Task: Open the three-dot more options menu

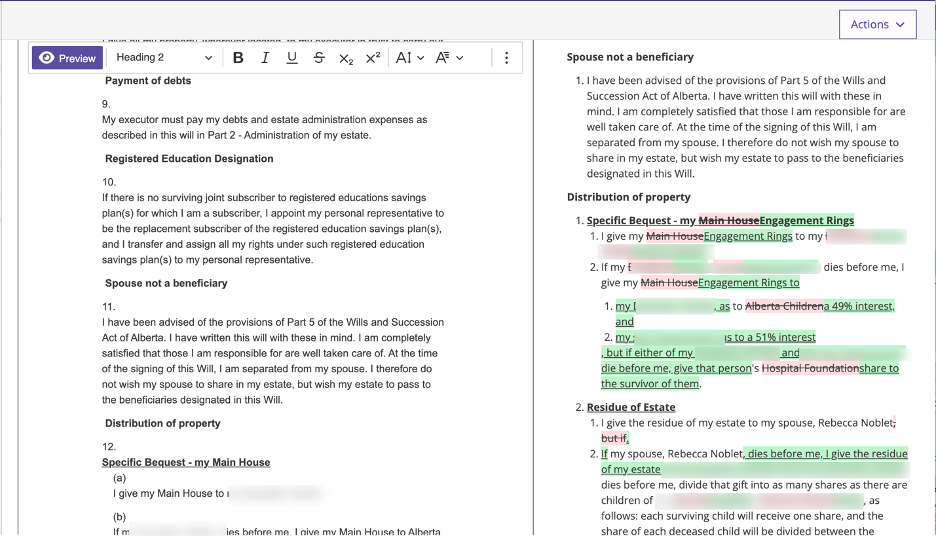Action: [x=506, y=58]
